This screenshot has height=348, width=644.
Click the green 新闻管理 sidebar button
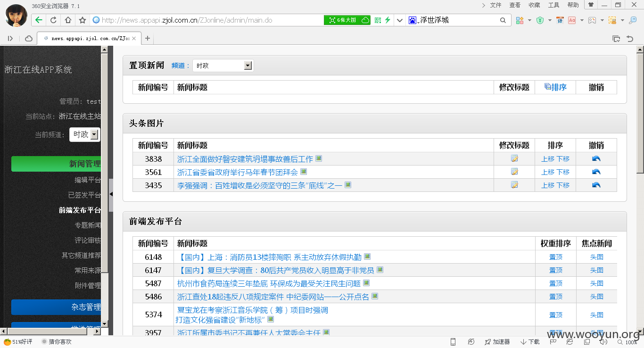pos(57,164)
